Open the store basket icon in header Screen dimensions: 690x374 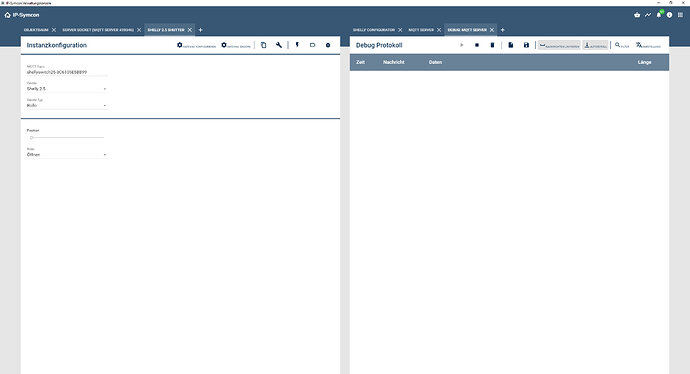(x=637, y=15)
